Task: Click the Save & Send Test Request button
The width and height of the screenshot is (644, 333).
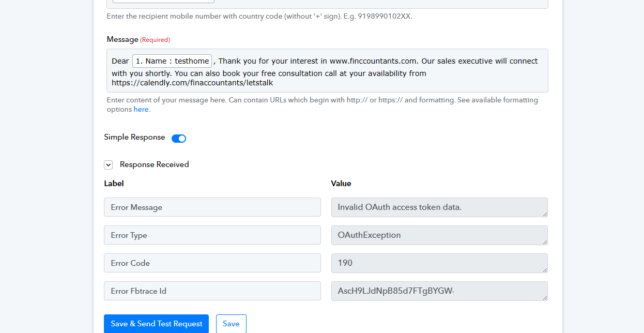Action: pos(156,324)
